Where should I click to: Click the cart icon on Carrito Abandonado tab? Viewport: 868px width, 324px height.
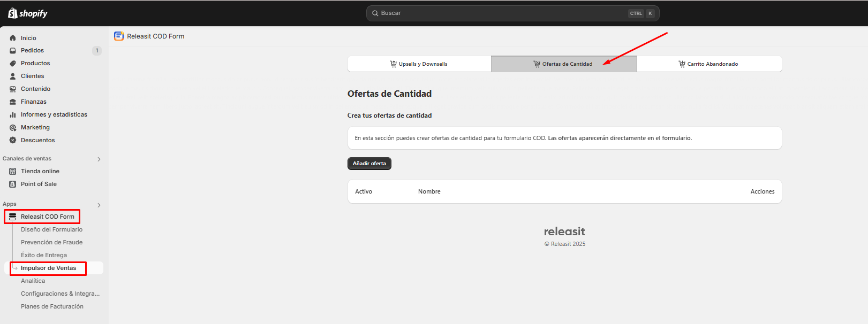[x=682, y=64]
